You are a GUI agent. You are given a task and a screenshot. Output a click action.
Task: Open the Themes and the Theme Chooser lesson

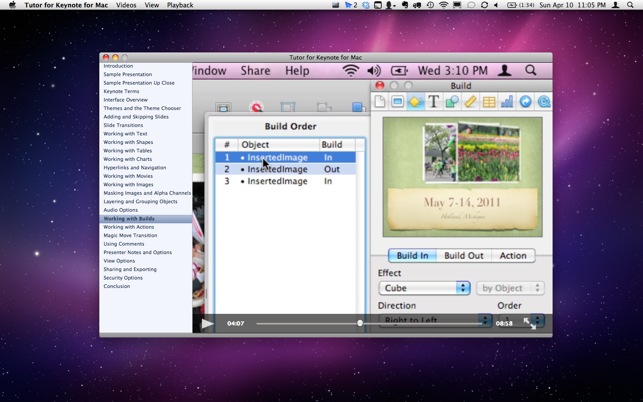142,108
